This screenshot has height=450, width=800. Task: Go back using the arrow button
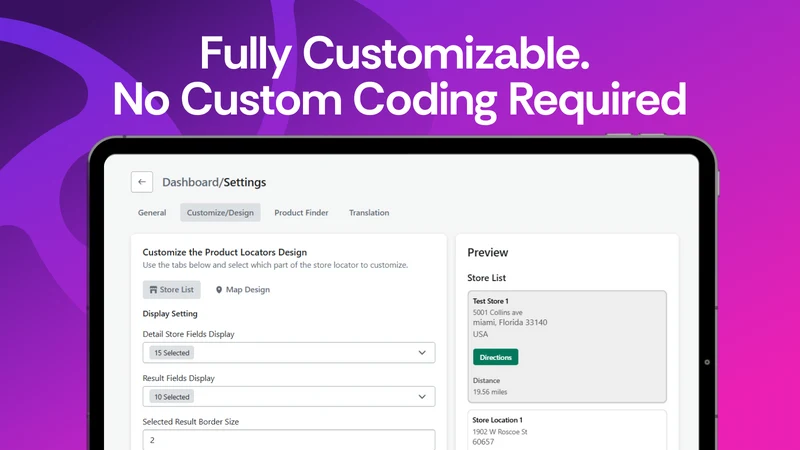click(142, 182)
